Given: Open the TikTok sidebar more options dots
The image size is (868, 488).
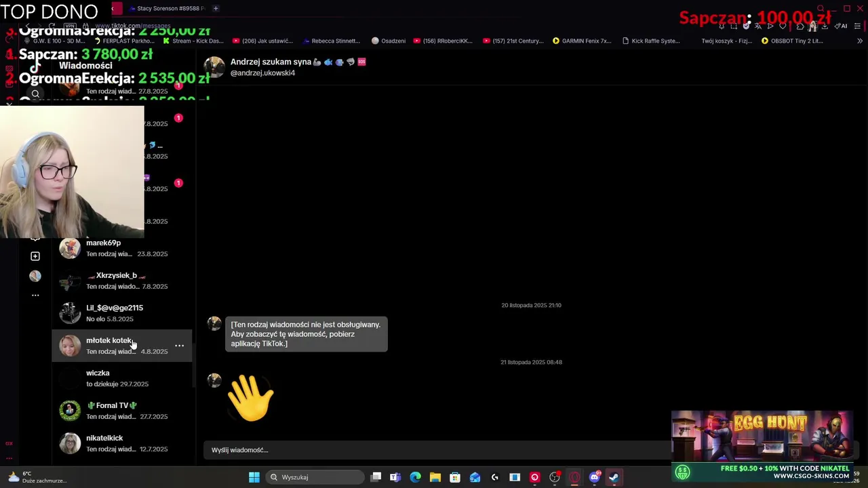Looking at the screenshot, I should [35, 296].
